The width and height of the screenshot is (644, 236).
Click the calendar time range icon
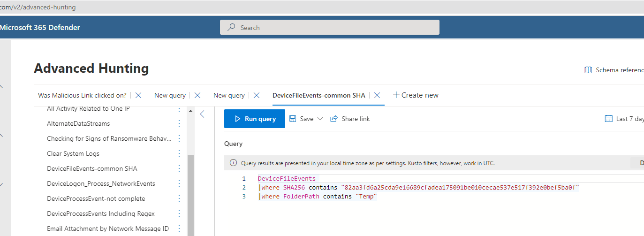coord(609,119)
